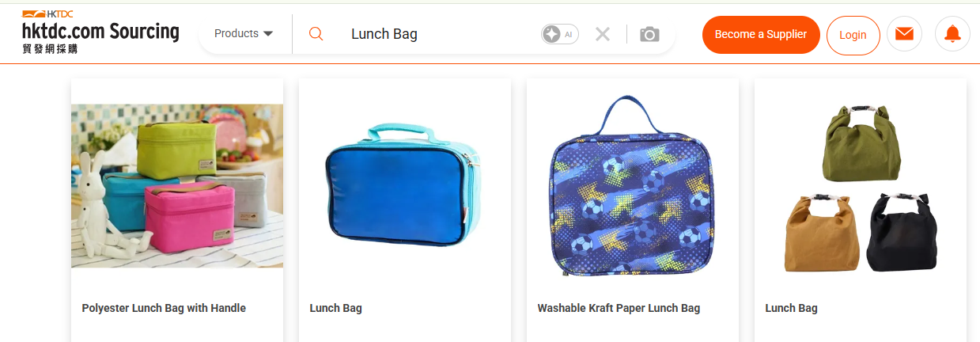Click the Products dropdown arrow

[x=267, y=34]
